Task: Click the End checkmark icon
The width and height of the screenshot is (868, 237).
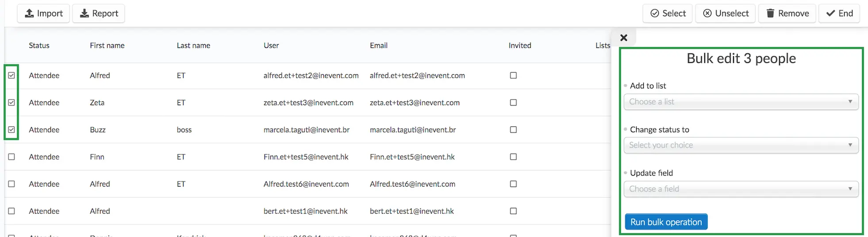Action: pos(831,13)
